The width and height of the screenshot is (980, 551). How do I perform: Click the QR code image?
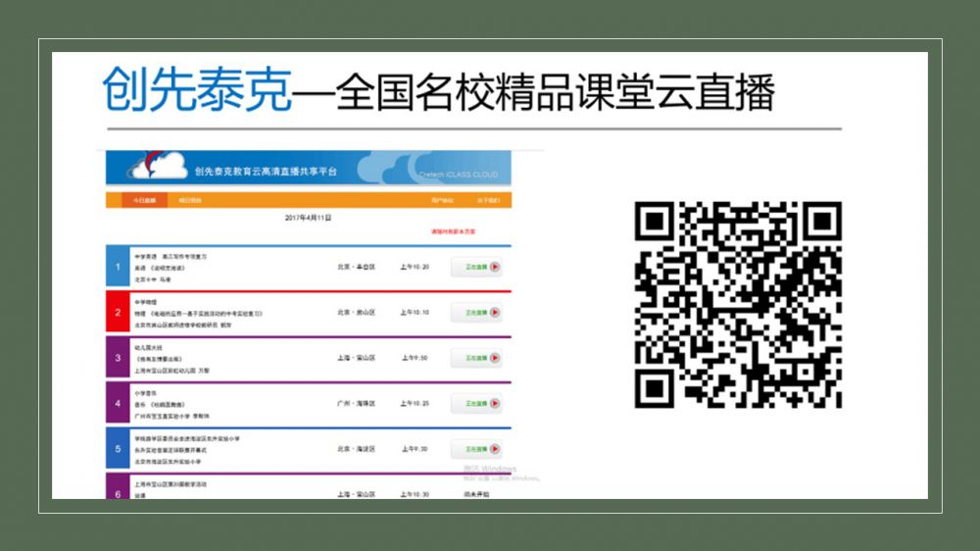pyautogui.click(x=737, y=305)
